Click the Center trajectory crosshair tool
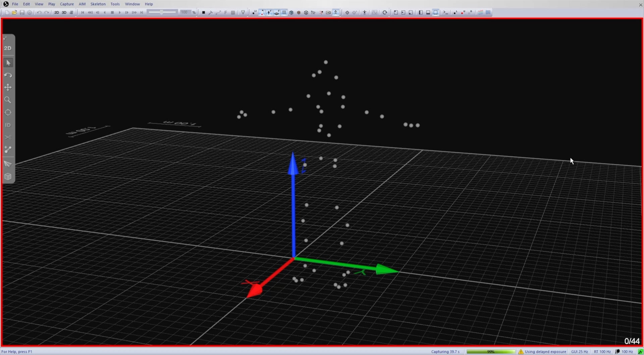The height and width of the screenshot is (355, 644). 8,113
